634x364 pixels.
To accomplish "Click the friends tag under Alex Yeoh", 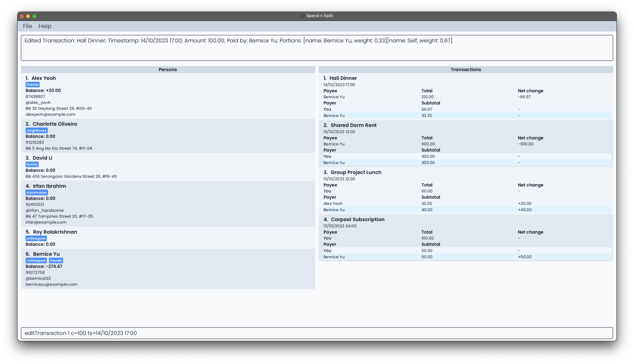I will click(32, 85).
